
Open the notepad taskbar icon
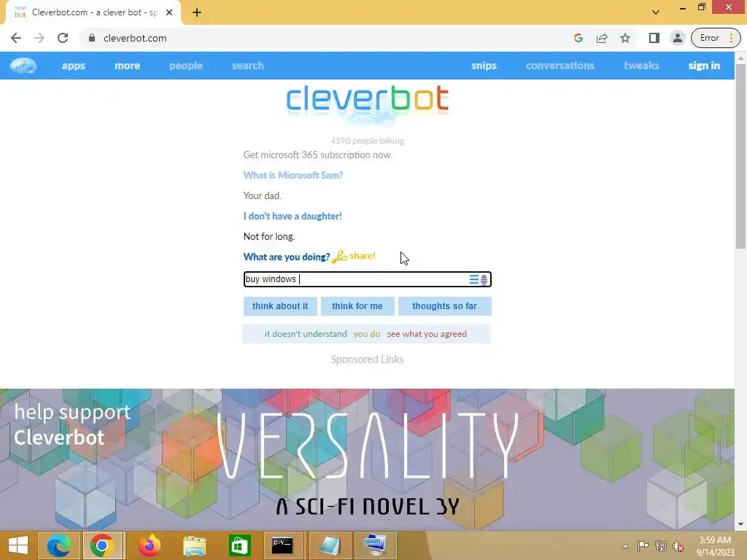(x=329, y=545)
